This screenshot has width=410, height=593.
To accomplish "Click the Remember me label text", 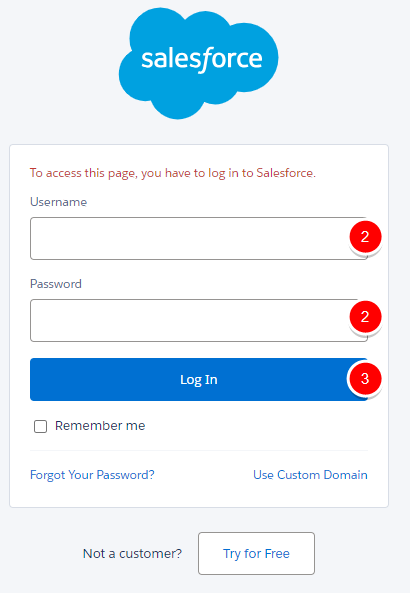I will (100, 426).
